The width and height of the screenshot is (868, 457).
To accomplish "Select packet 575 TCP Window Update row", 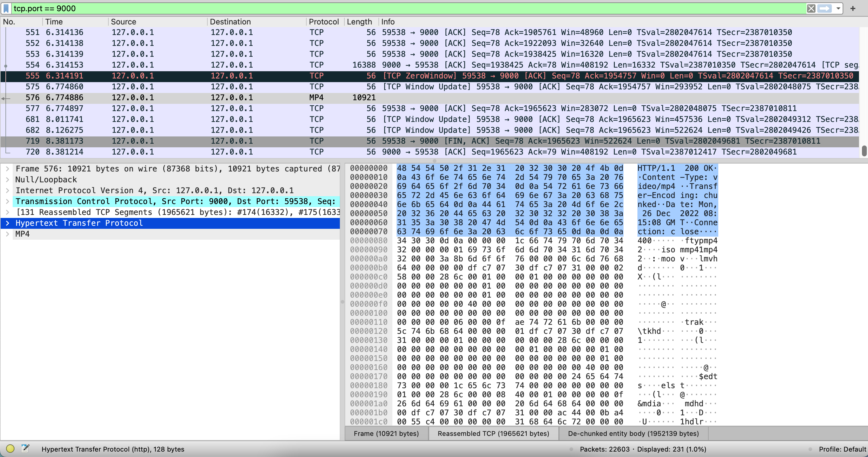I will click(x=429, y=87).
